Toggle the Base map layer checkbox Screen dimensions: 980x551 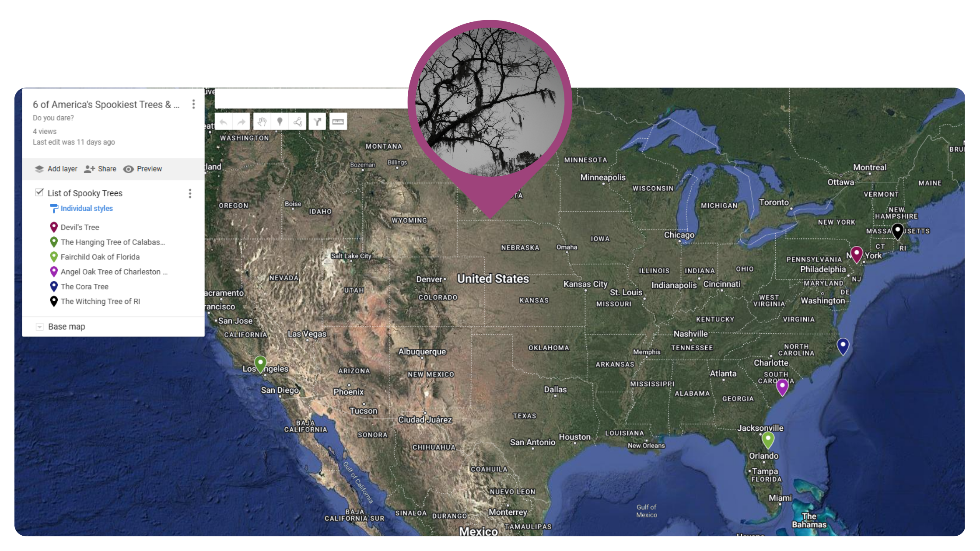pyautogui.click(x=39, y=326)
